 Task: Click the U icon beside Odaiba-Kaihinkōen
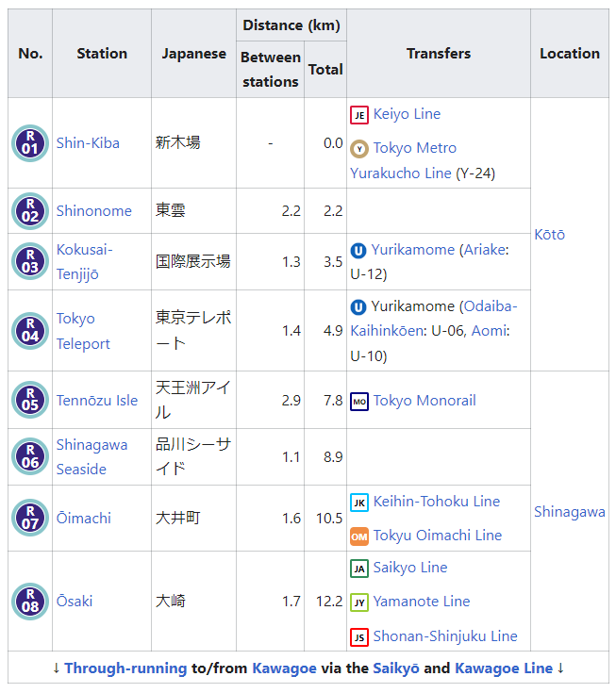click(x=358, y=307)
